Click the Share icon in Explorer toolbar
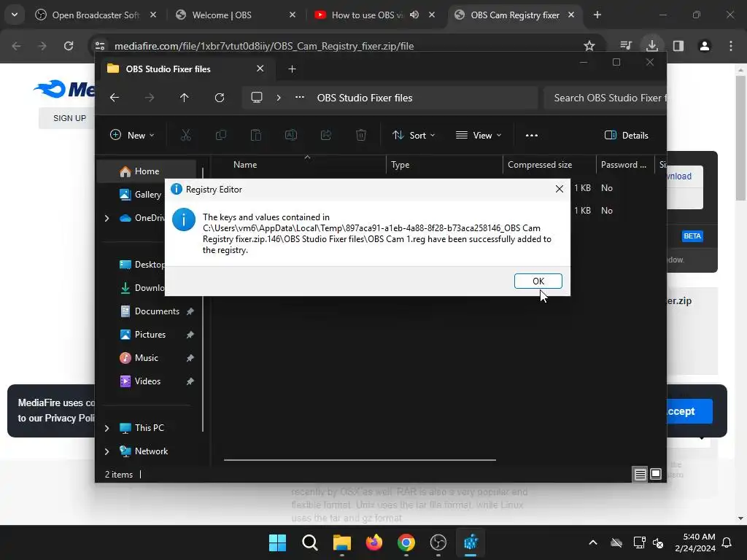This screenshot has height=560, width=747. click(326, 135)
